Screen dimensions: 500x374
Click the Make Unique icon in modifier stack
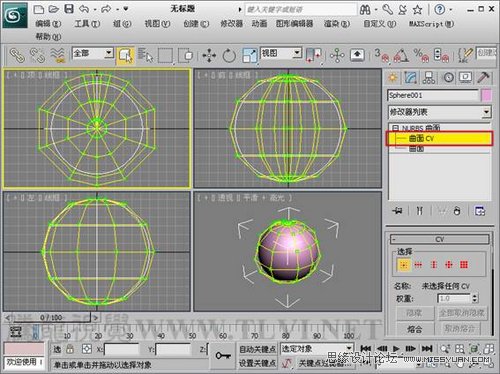pyautogui.click(x=442, y=211)
